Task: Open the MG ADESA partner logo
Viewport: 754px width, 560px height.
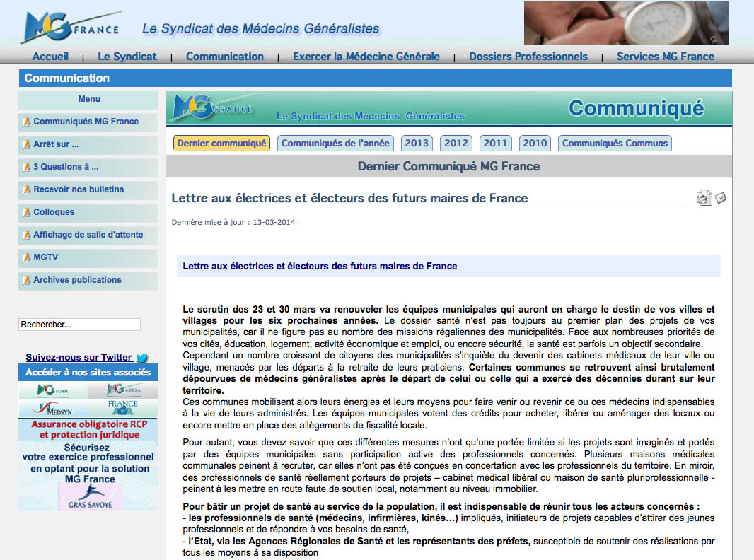Action: (124, 390)
